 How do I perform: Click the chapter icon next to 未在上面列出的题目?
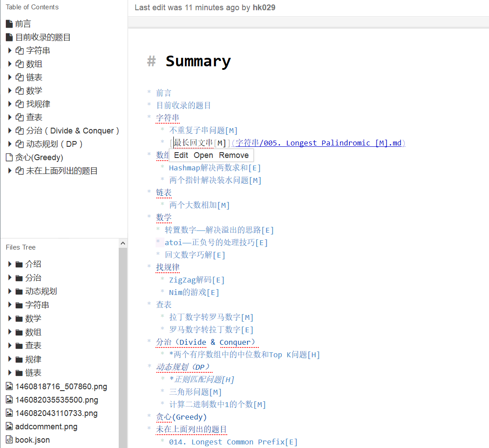(x=19, y=171)
